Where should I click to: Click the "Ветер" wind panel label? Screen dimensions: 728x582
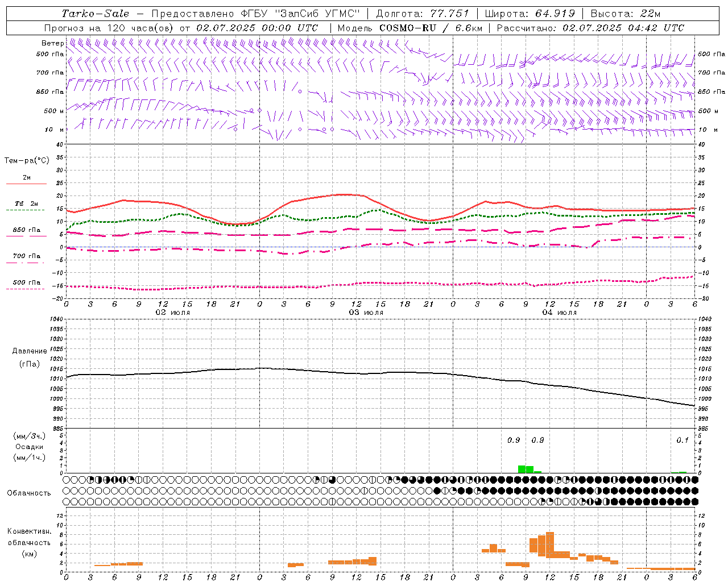53,43
